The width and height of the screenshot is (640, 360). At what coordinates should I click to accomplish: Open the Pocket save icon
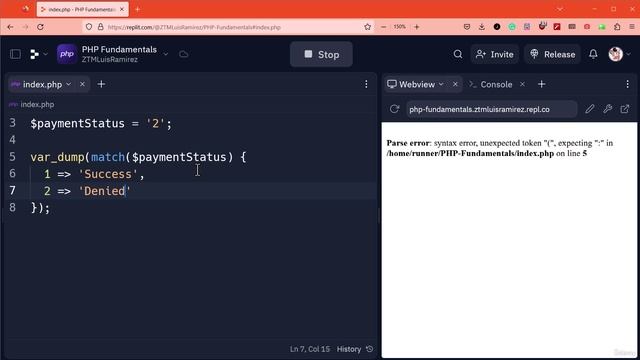pyautogui.click(x=467, y=27)
